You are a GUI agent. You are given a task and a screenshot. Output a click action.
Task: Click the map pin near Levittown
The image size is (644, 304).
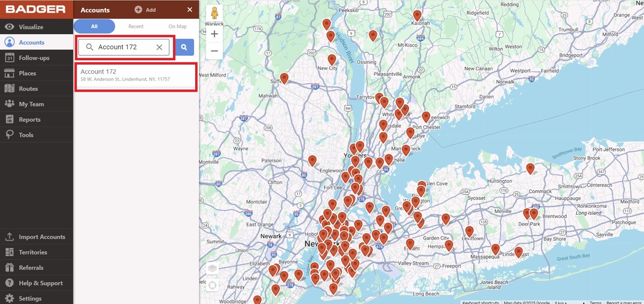tap(470, 231)
